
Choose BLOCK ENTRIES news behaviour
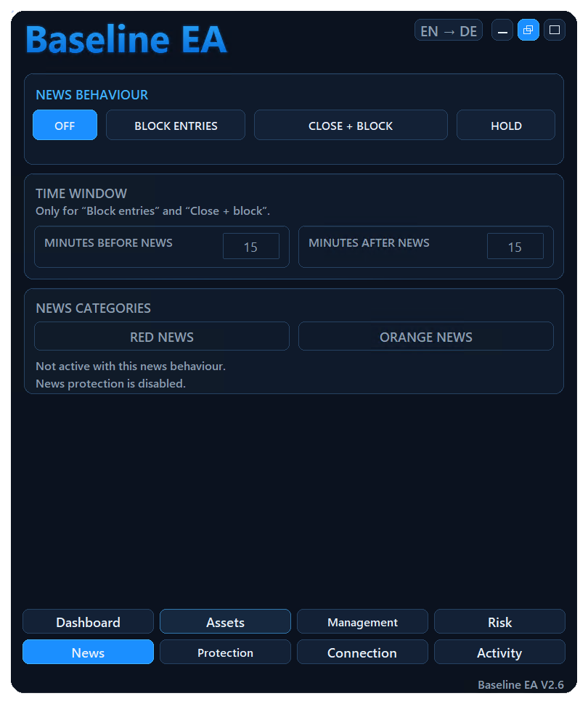tap(176, 126)
